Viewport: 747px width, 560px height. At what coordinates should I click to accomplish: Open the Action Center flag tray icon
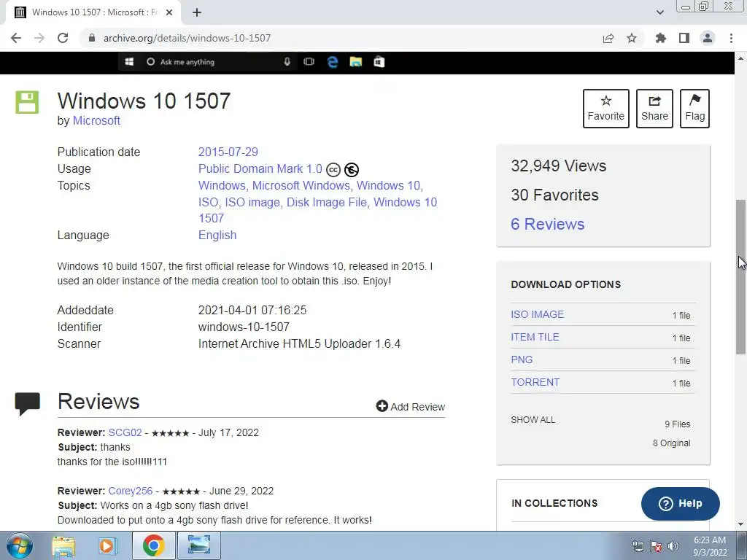pos(656,546)
